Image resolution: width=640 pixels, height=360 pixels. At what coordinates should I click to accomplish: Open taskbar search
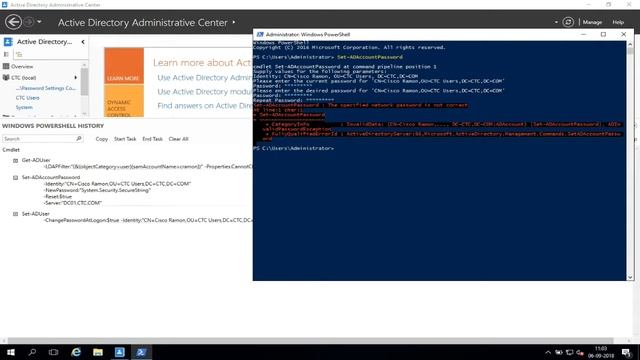pyautogui.click(x=32, y=352)
